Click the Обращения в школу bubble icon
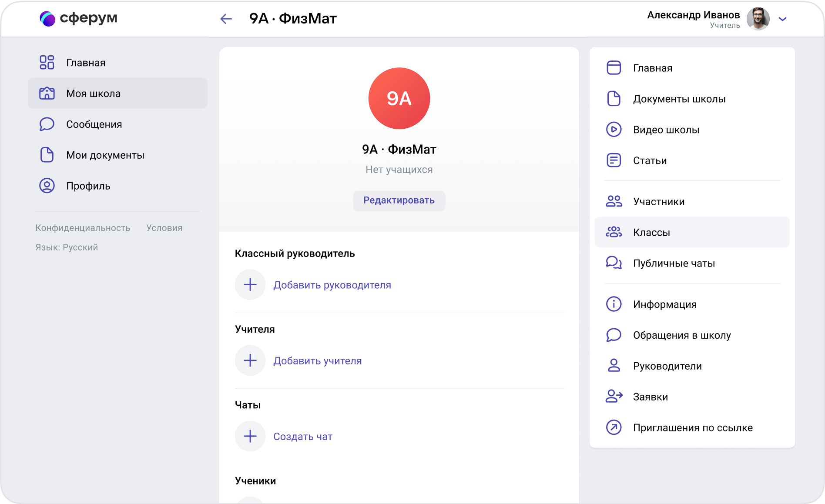The width and height of the screenshot is (825, 504). (614, 335)
